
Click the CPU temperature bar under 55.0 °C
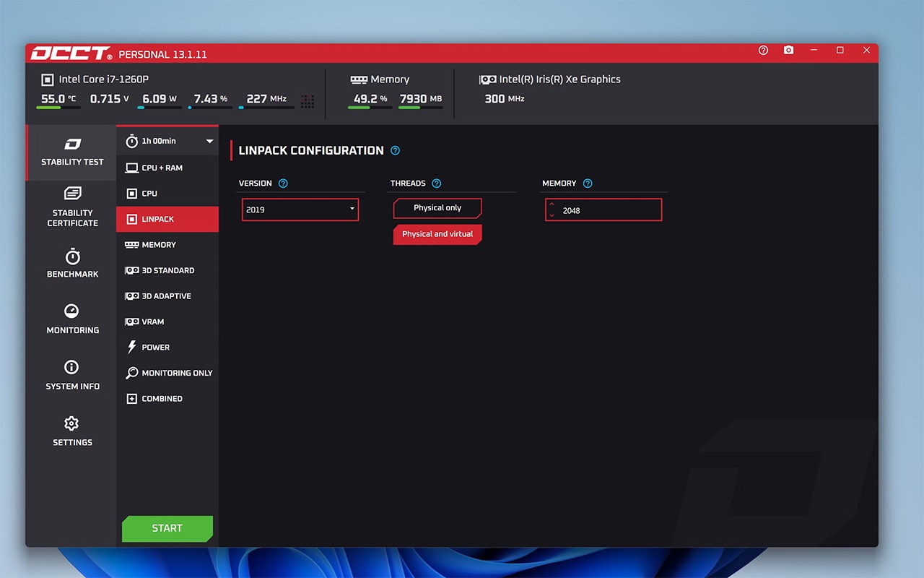pyautogui.click(x=58, y=108)
